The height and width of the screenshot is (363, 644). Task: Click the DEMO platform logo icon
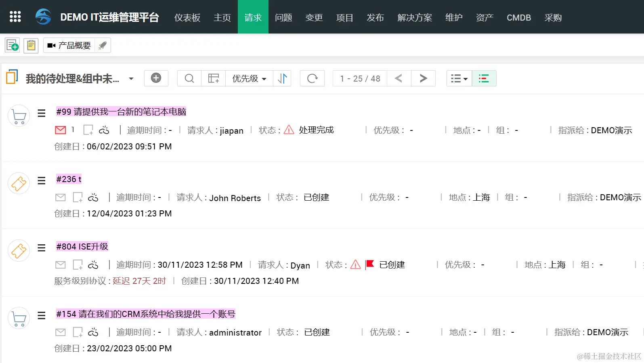click(43, 17)
